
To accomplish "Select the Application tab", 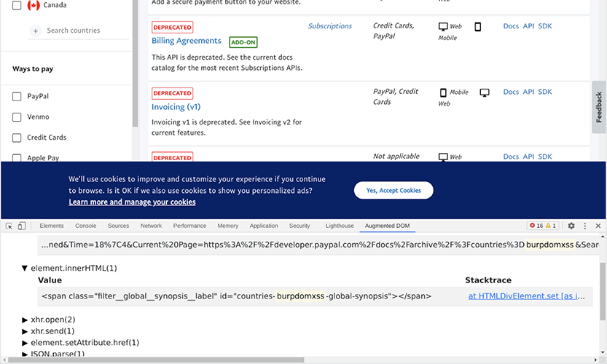I will pyautogui.click(x=264, y=226).
